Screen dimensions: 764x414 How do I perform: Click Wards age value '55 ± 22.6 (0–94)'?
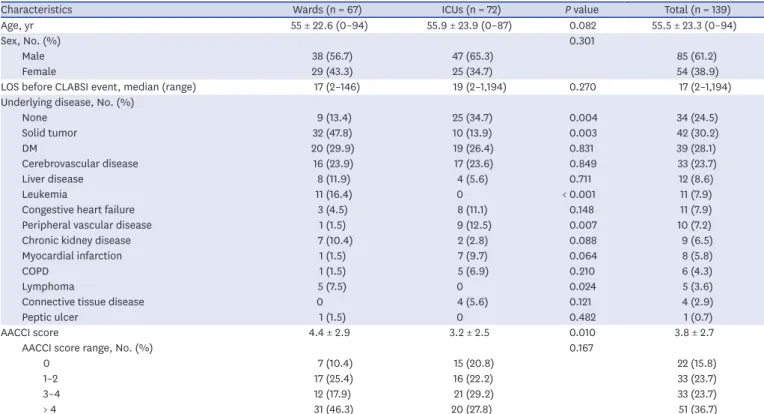[x=329, y=25]
